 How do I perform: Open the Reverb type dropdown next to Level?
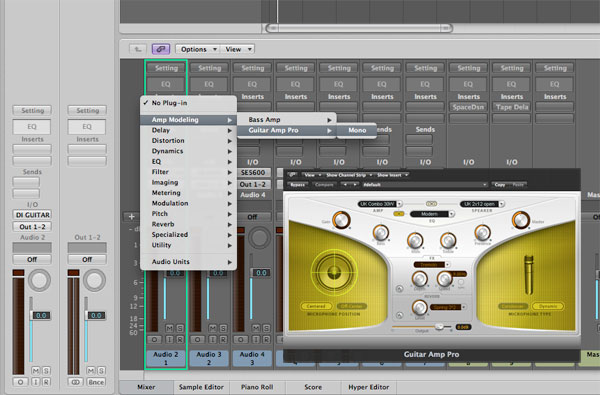point(448,307)
